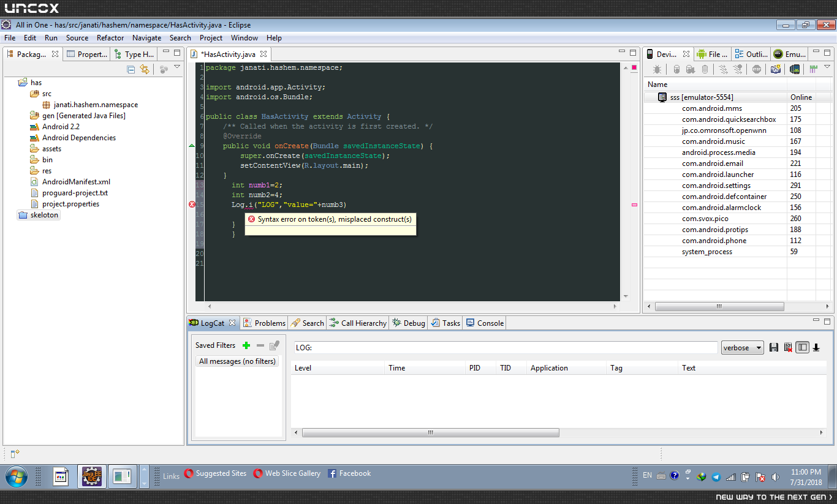Open the Project menu
Screen dimensions: 837x504
pyautogui.click(x=211, y=38)
